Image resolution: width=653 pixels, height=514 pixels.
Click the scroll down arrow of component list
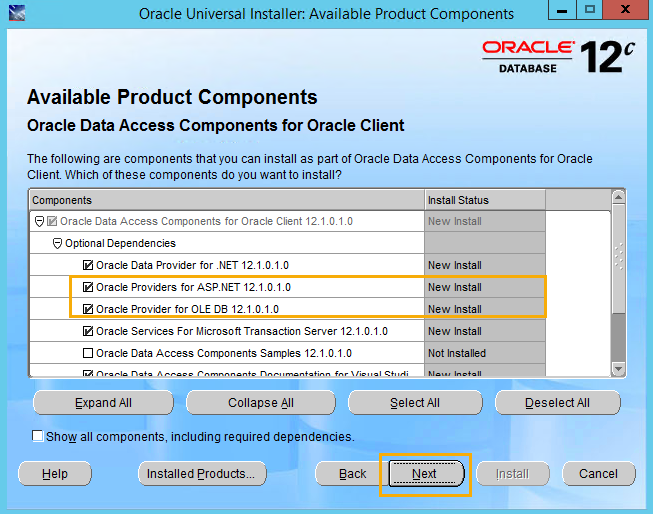(618, 369)
